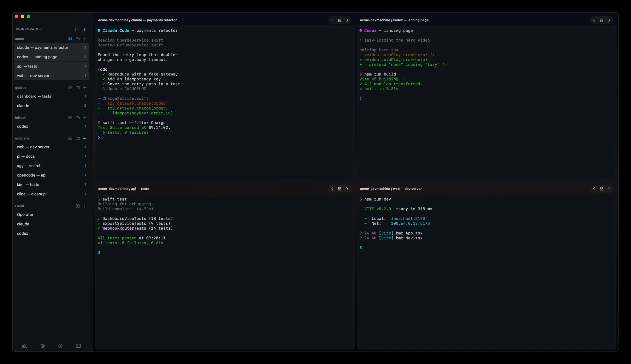Open Operator in Local group
Viewport: 631px width, 364px height.
(x=51, y=214)
